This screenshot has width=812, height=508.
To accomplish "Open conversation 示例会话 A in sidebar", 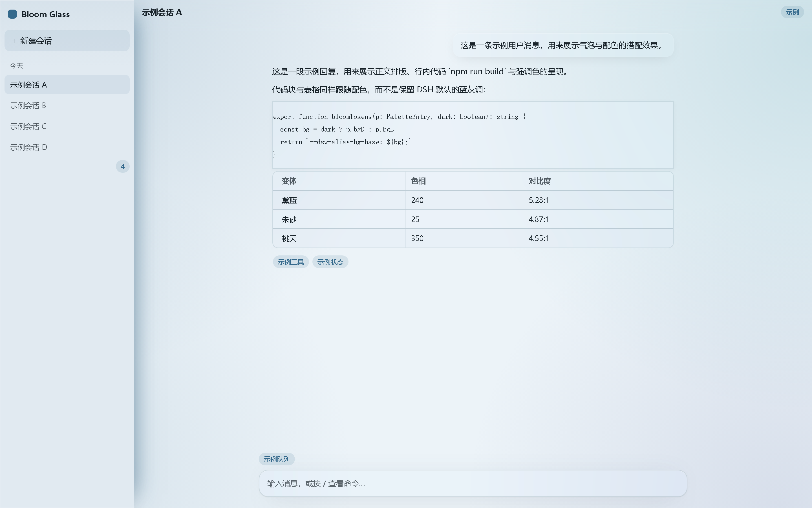I will [67, 85].
